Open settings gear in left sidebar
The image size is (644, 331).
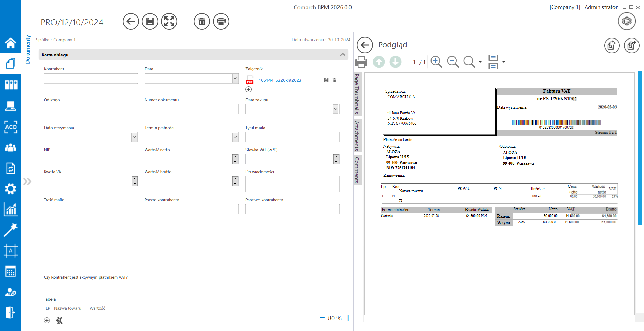[11, 189]
